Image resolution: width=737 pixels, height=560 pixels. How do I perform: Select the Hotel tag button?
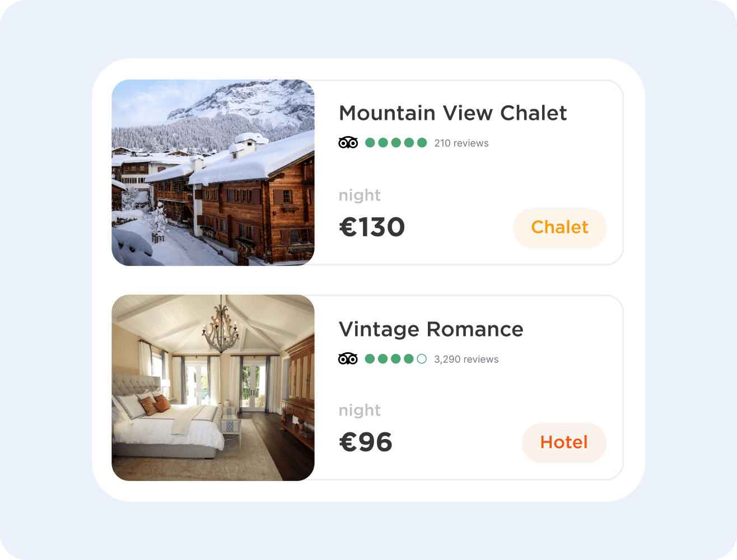(564, 442)
